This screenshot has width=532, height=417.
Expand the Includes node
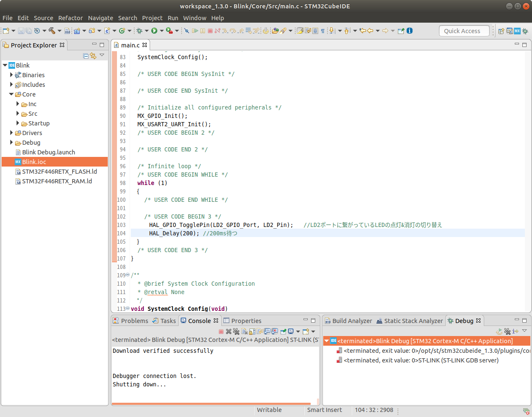click(x=11, y=85)
